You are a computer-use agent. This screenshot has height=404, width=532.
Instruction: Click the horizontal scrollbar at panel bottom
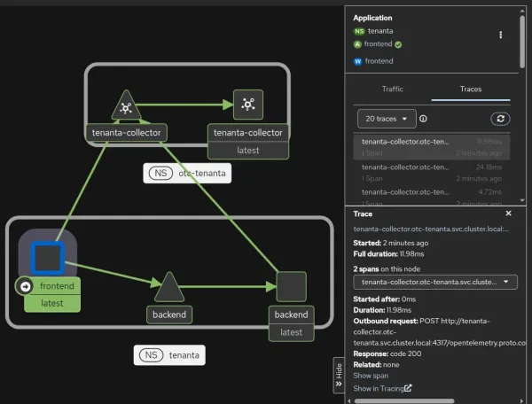(403, 401)
